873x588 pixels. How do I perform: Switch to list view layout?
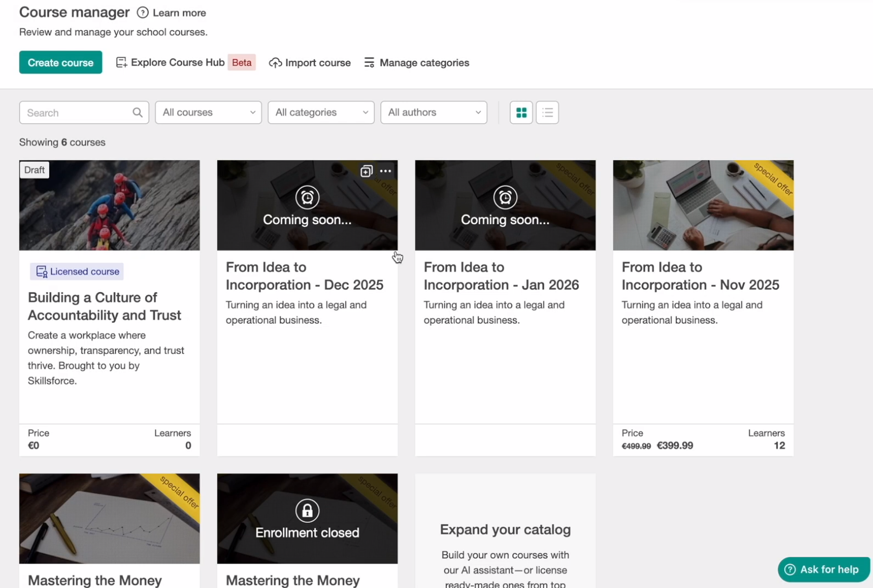[x=547, y=112]
